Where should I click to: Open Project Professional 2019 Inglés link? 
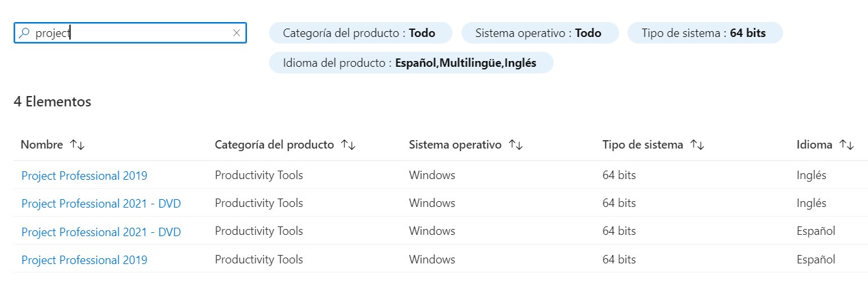84,176
